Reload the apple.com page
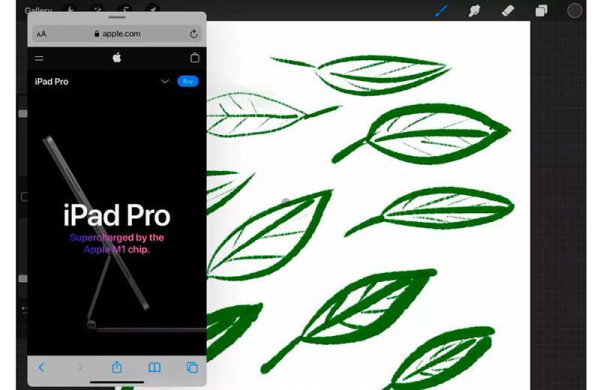The height and width of the screenshot is (390, 600). (x=194, y=34)
